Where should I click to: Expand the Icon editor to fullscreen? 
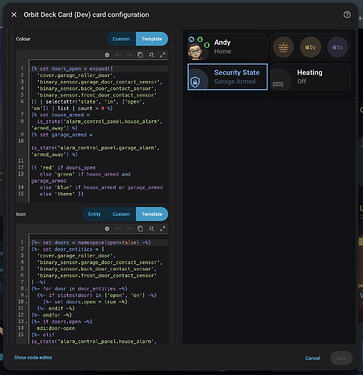[x=162, y=229]
